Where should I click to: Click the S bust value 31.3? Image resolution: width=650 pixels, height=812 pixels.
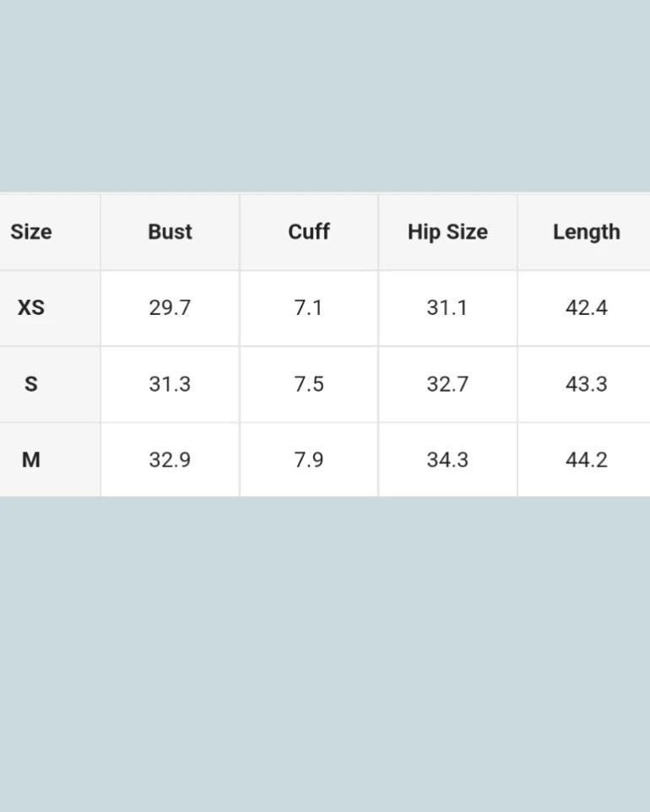[170, 384]
